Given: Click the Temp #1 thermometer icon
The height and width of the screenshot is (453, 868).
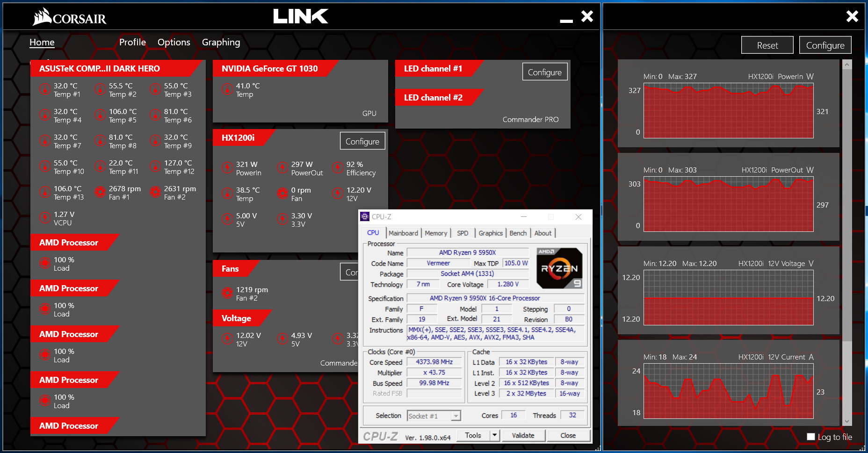Looking at the screenshot, I should tap(45, 89).
